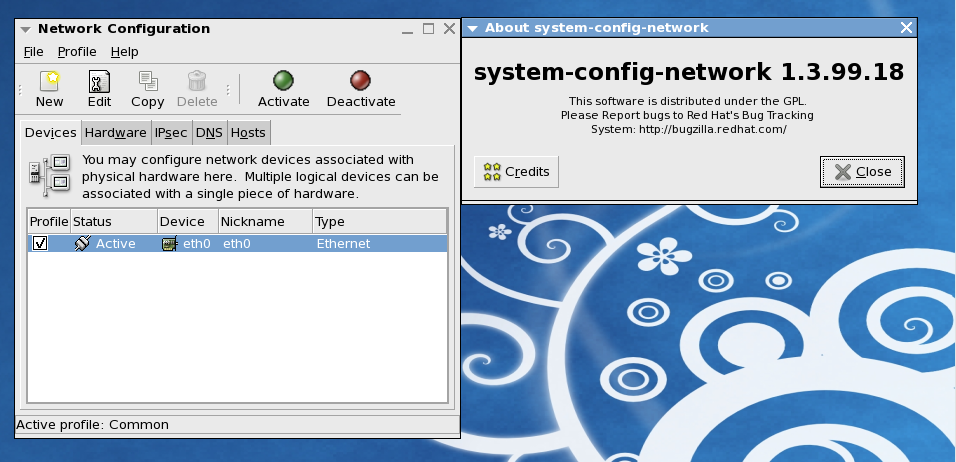Click the Active status text in eth0 row
The image size is (956, 462).
tap(116, 244)
